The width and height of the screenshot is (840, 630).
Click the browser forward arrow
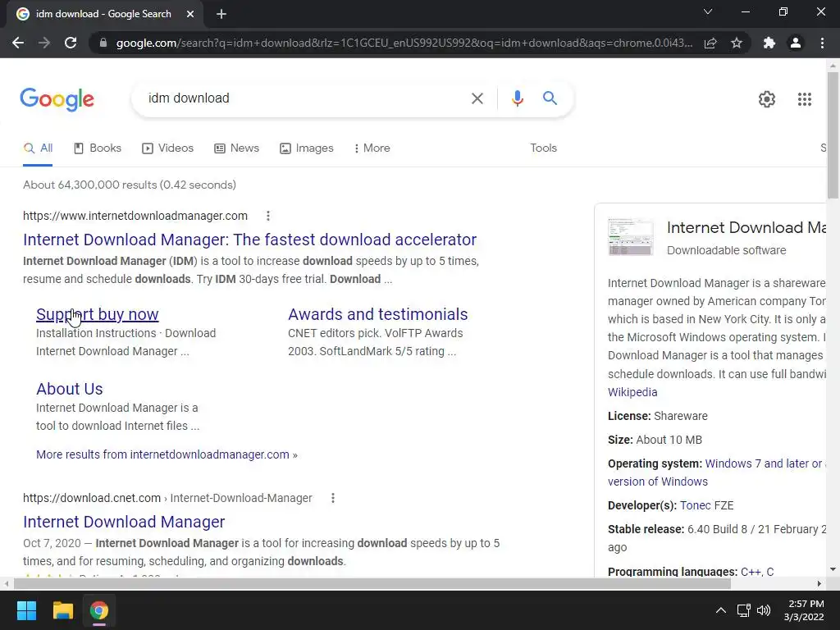point(44,43)
